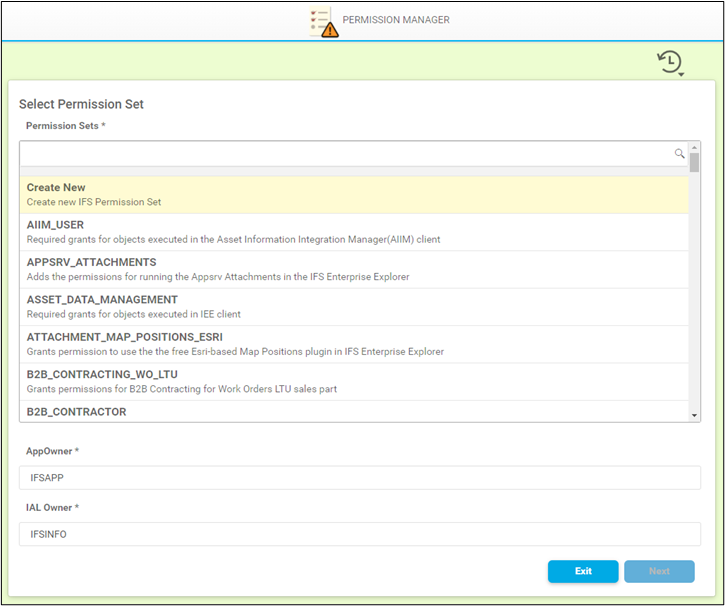Focus the IAL Owner field IFSINFO
The width and height of the screenshot is (725, 606).
pos(360,534)
